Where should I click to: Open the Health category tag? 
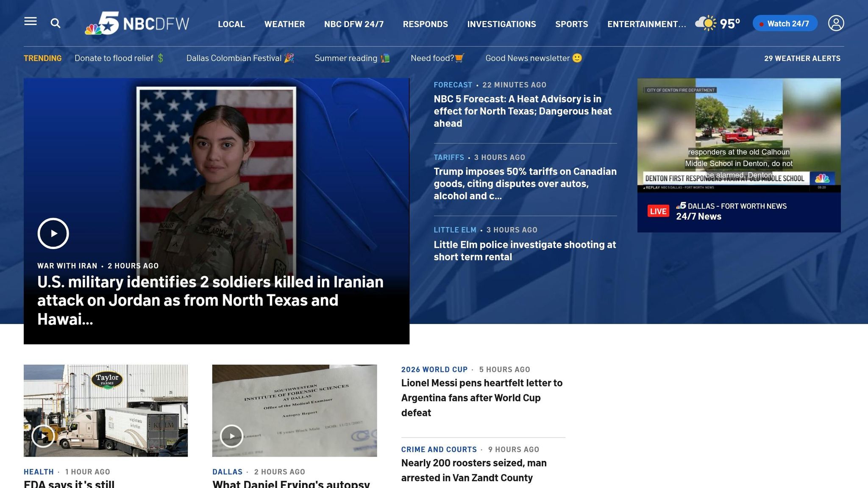[39, 471]
